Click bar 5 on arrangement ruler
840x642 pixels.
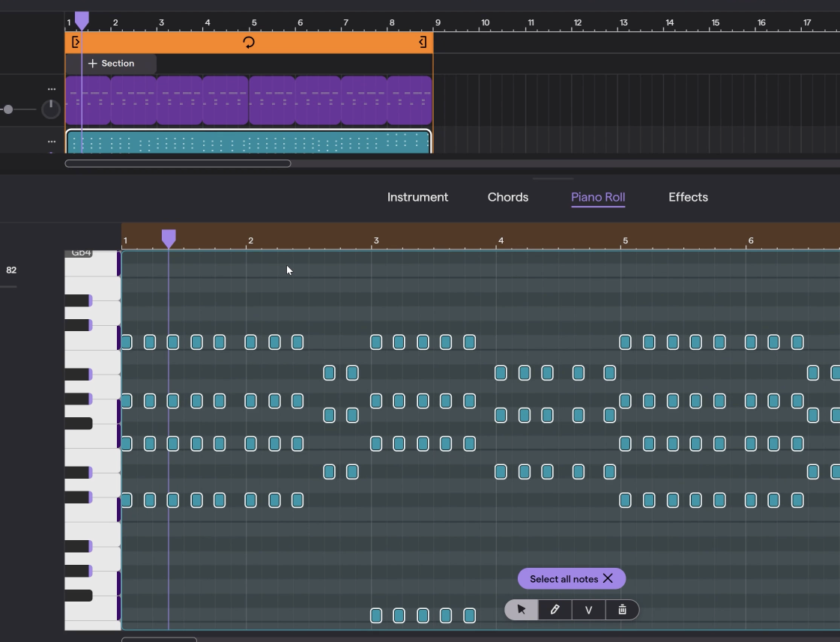point(254,22)
